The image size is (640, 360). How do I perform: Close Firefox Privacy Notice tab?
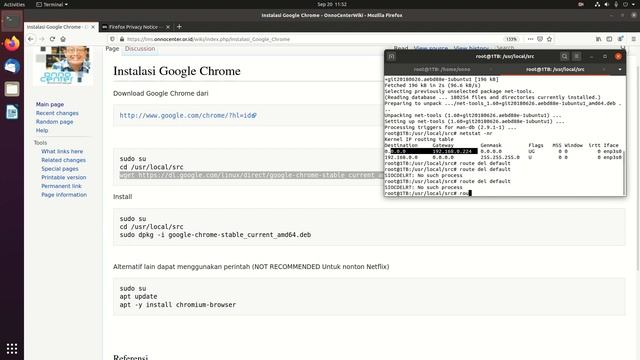click(168, 27)
